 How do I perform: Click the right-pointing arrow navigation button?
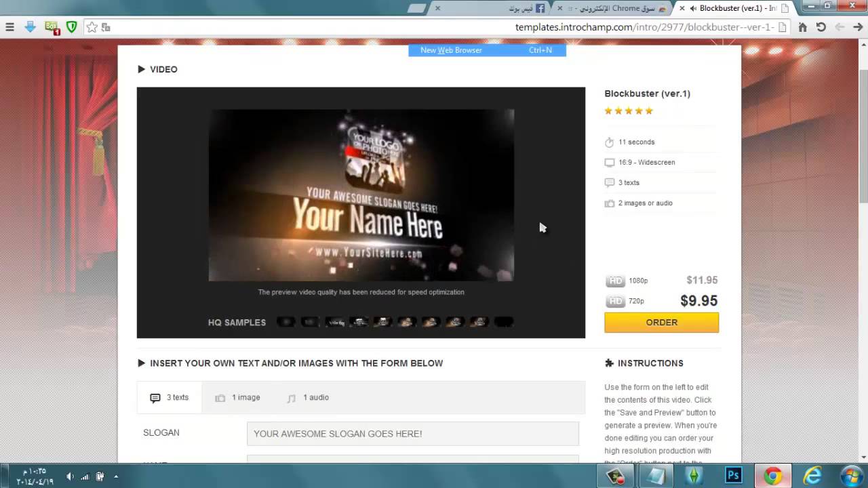click(857, 27)
